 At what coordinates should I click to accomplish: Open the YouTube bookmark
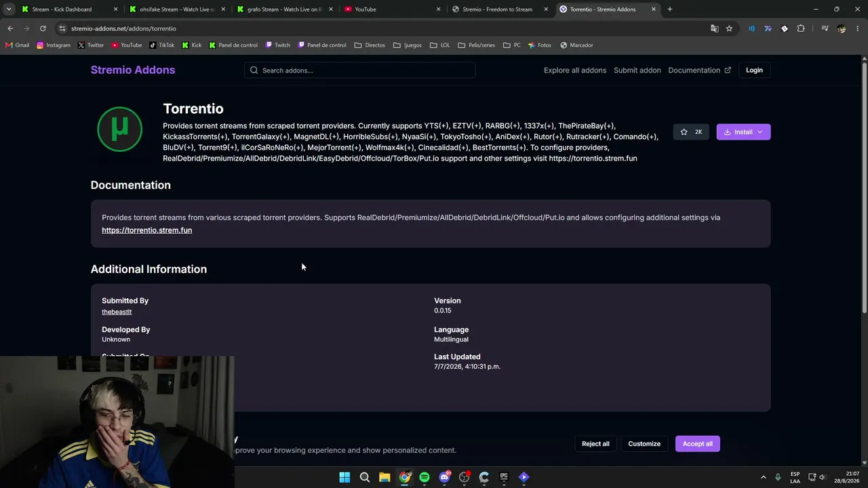pos(127,45)
